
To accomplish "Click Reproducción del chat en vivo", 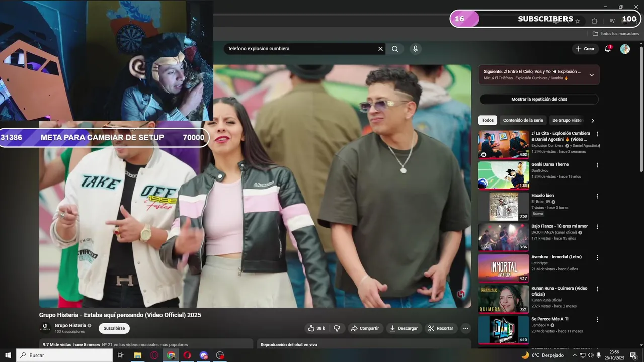I will coord(289,345).
